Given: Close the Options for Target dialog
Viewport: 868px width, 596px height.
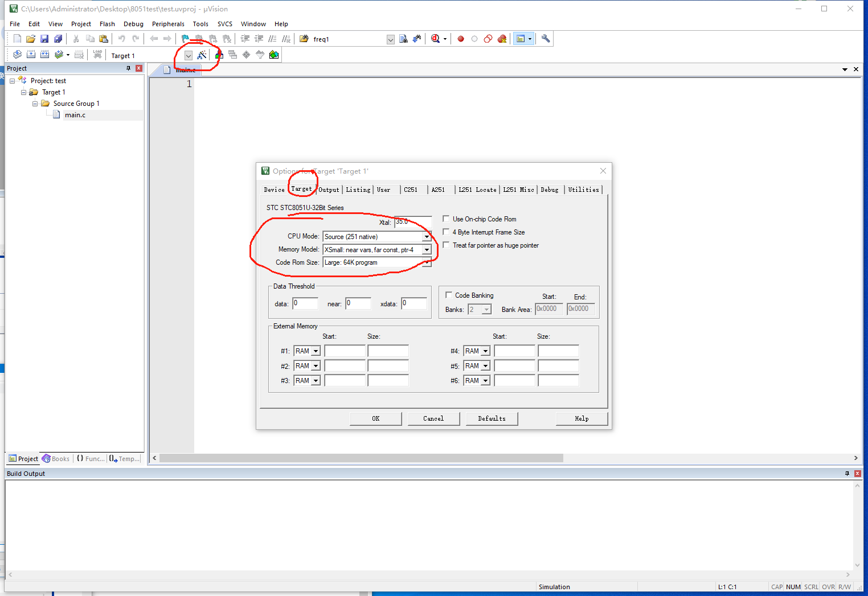Looking at the screenshot, I should [x=603, y=171].
